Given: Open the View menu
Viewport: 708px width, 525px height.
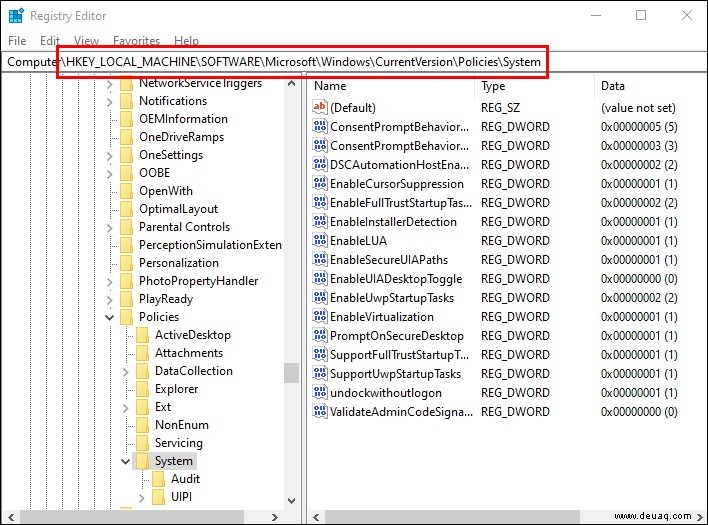Looking at the screenshot, I should point(86,41).
